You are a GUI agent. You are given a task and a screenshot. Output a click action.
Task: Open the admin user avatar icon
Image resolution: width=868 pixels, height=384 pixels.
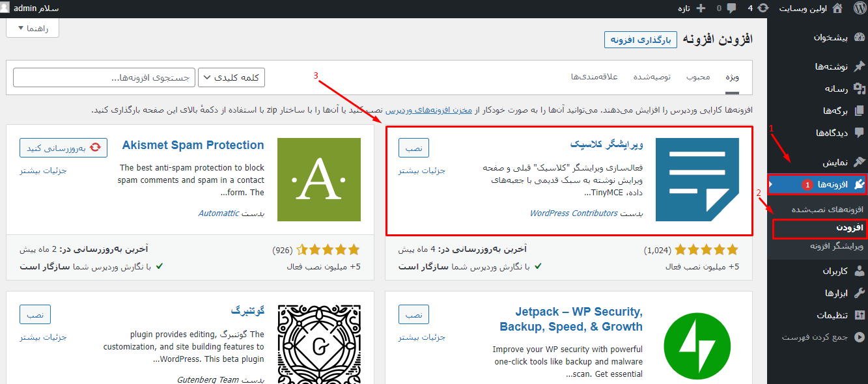click(x=6, y=8)
